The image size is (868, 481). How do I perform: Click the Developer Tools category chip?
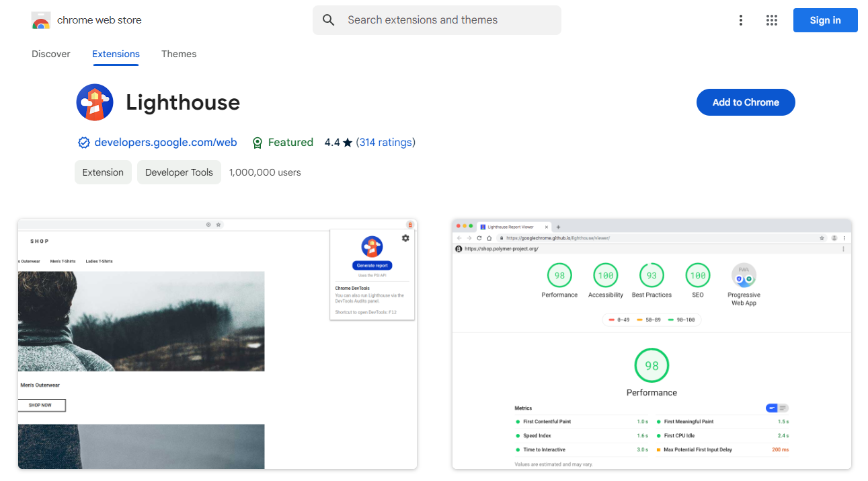(x=179, y=172)
